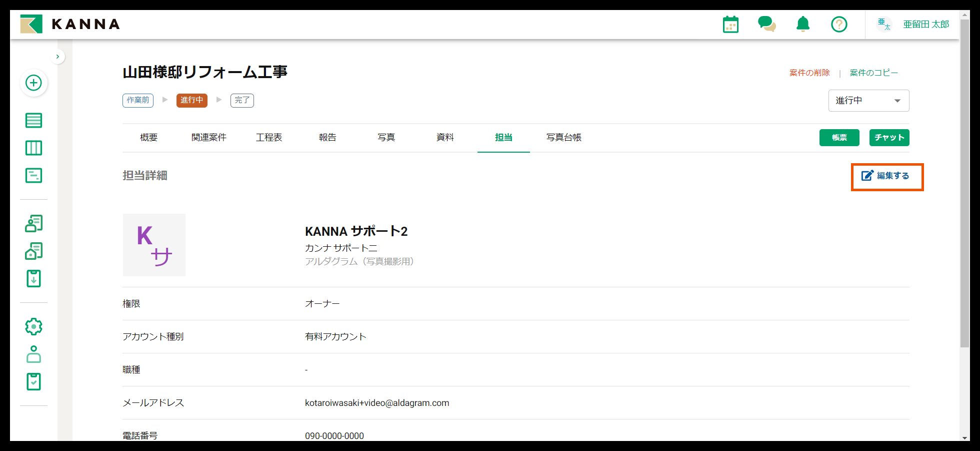The image size is (980, 451).
Task: Open the calendar icon in the header
Action: pyautogui.click(x=730, y=24)
